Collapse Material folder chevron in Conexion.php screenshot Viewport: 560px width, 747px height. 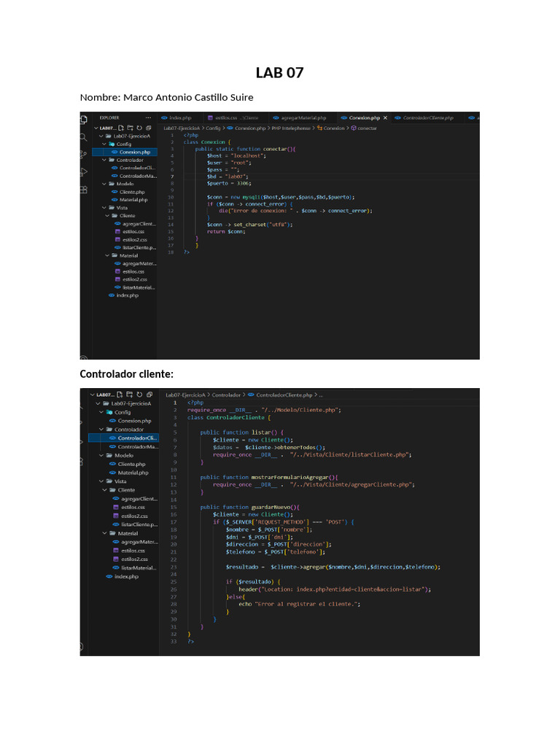pyautogui.click(x=107, y=255)
